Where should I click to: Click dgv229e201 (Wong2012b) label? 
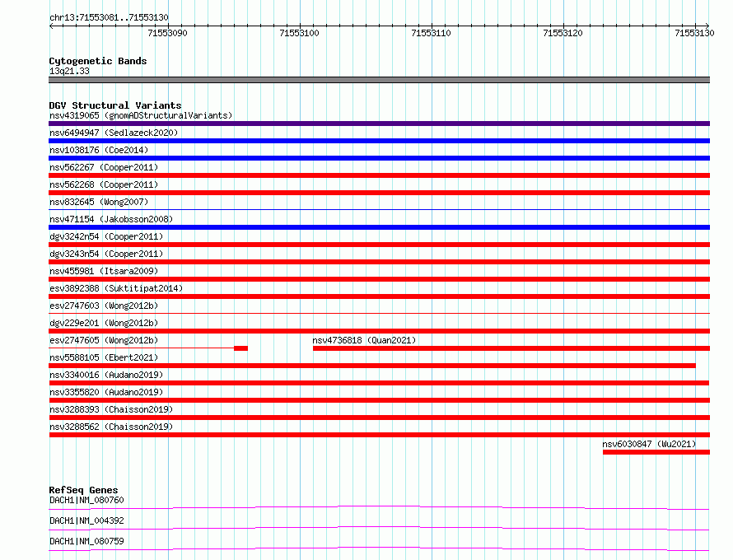104,323
